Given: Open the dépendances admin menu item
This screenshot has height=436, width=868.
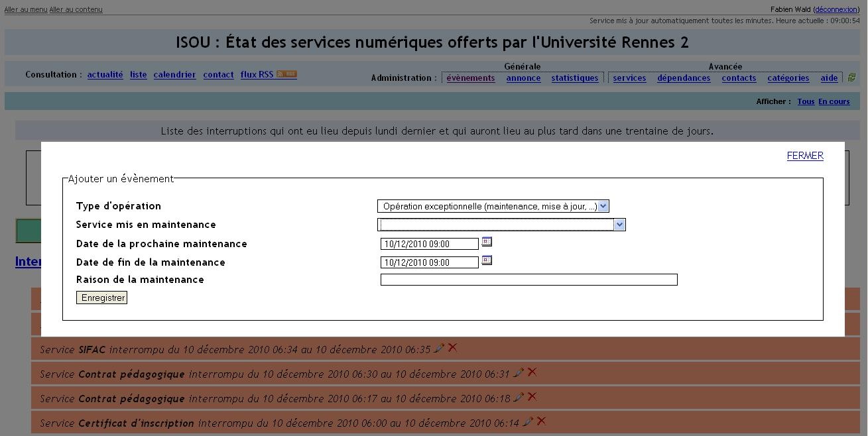Looking at the screenshot, I should click(x=683, y=78).
